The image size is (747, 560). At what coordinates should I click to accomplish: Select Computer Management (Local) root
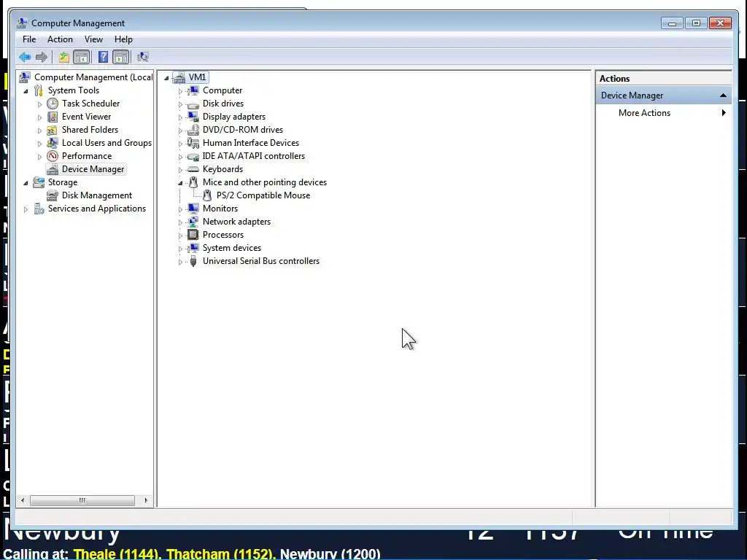coord(93,77)
